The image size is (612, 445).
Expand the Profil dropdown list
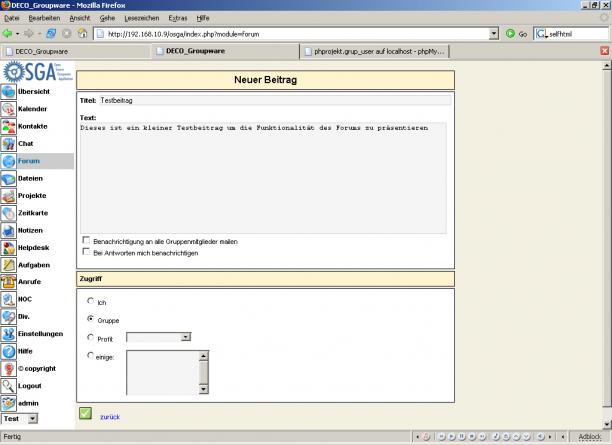click(x=186, y=338)
